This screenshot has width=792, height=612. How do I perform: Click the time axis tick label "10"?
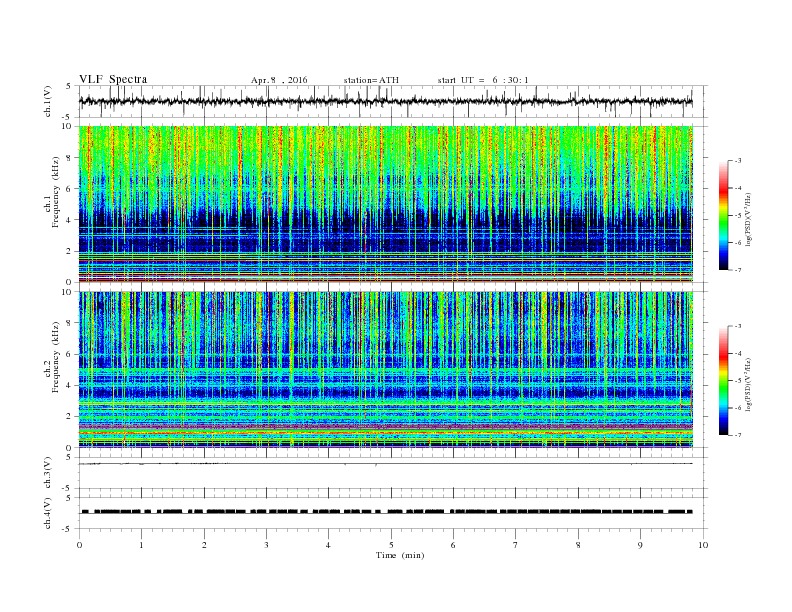pos(703,545)
